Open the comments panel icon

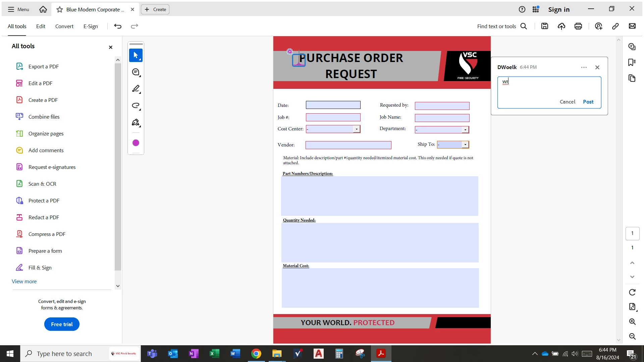632,47
